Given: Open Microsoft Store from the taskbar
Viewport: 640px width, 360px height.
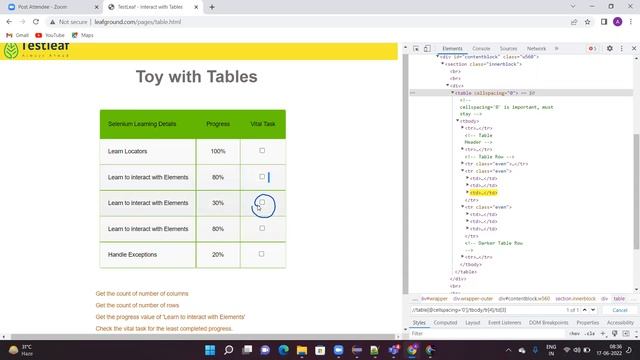Looking at the screenshot, I should pyautogui.click(x=320, y=350).
